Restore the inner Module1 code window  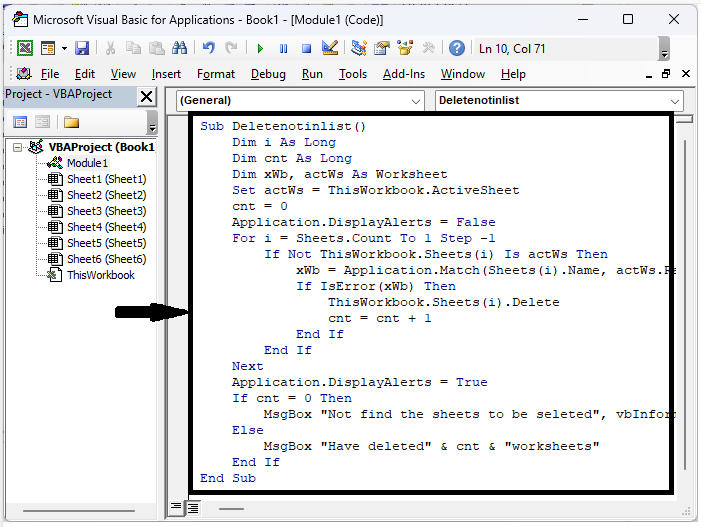pos(666,74)
